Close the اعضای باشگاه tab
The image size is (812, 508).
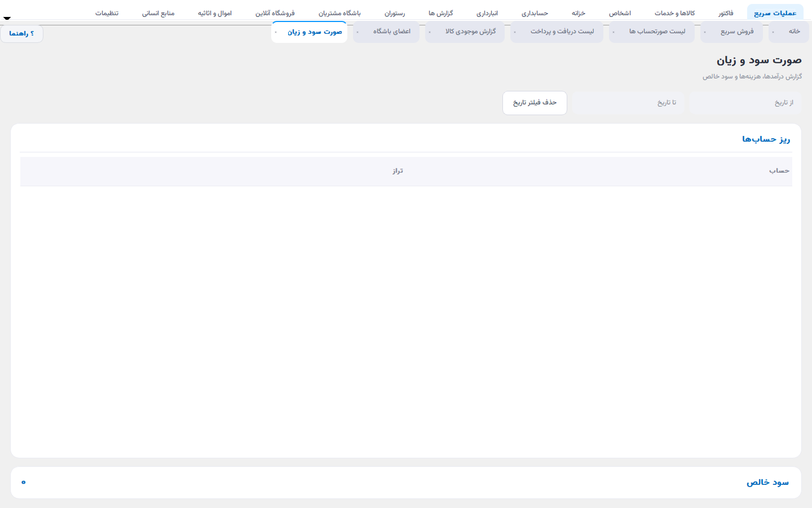(358, 32)
